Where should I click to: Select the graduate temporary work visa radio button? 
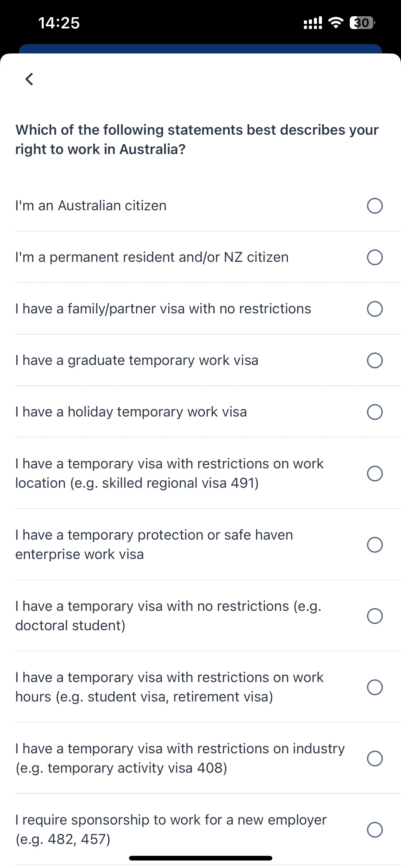pyautogui.click(x=375, y=361)
